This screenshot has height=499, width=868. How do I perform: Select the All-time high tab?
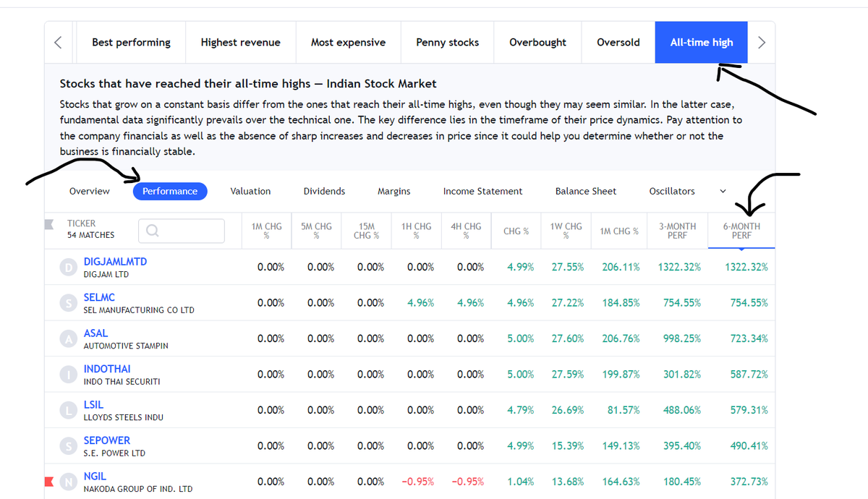click(x=702, y=42)
